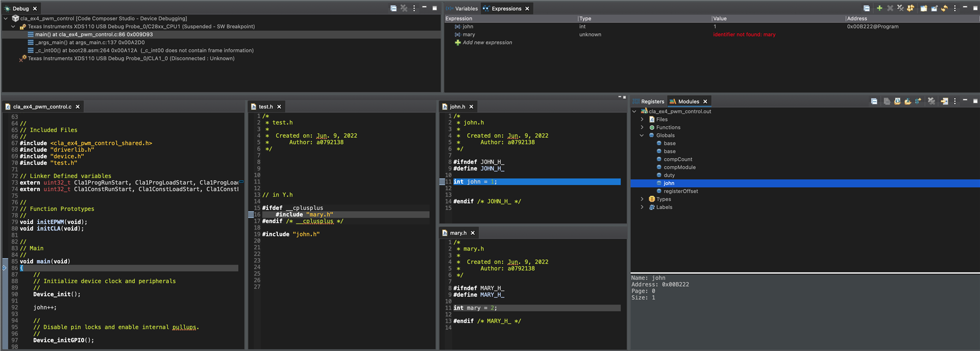The image size is (980, 351).
Task: Switch to the Registers tab
Action: 652,102
